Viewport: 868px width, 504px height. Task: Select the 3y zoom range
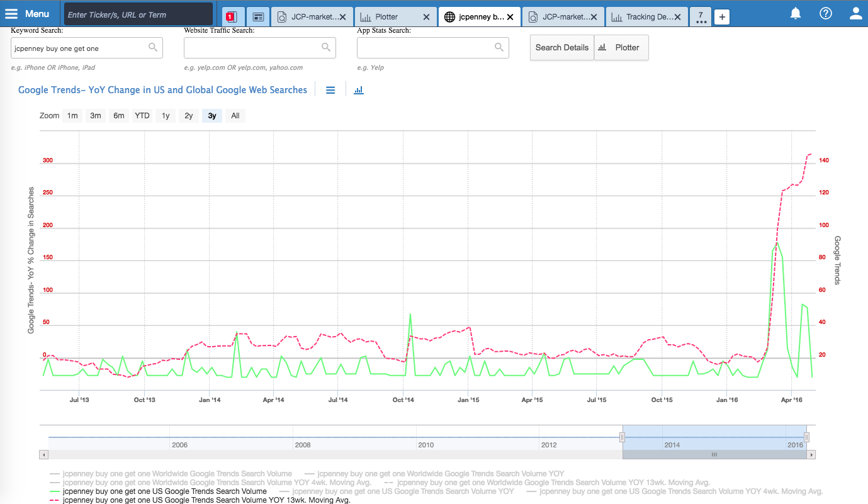coord(212,116)
